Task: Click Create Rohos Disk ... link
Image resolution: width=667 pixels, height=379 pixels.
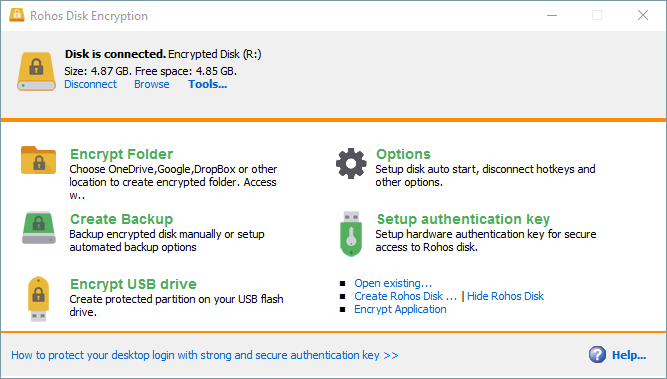Action: pyautogui.click(x=406, y=296)
